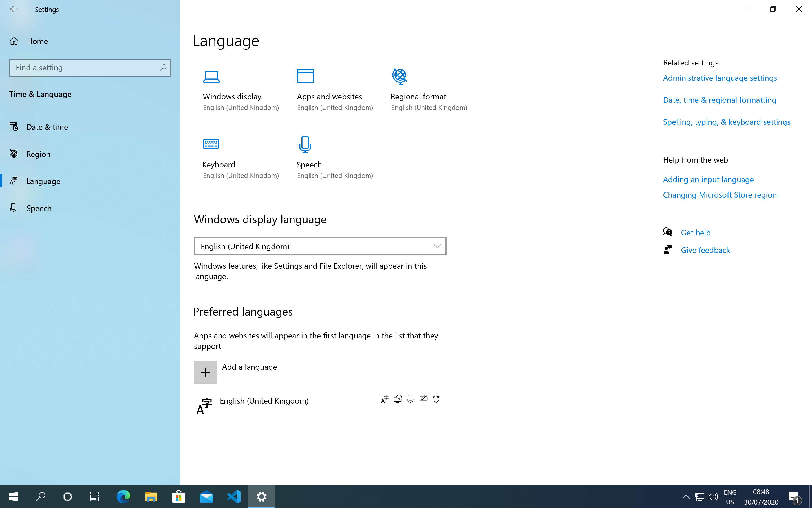
Task: Click the Keyboard tile icon
Action: point(211,144)
